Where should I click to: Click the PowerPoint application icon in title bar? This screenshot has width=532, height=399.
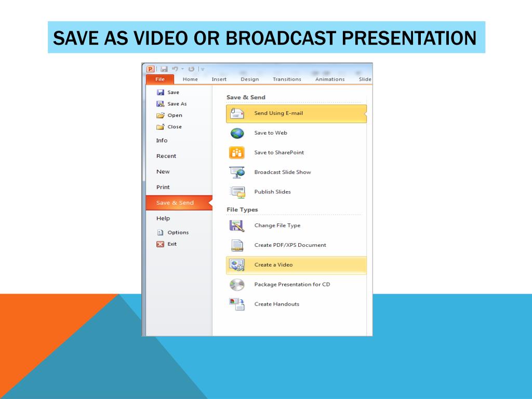click(150, 69)
